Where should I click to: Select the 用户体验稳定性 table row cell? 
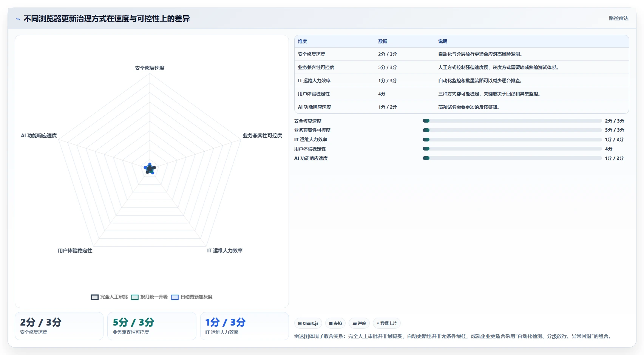click(314, 94)
